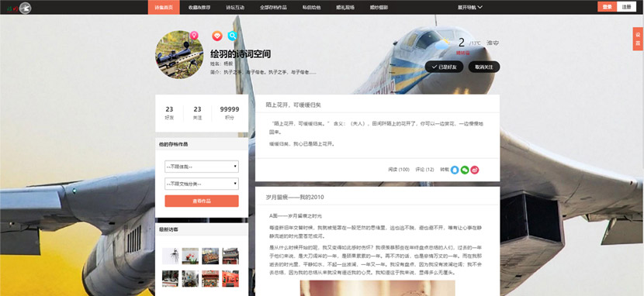
Task: Expand the 展开导航 dropdown
Action: point(470,8)
